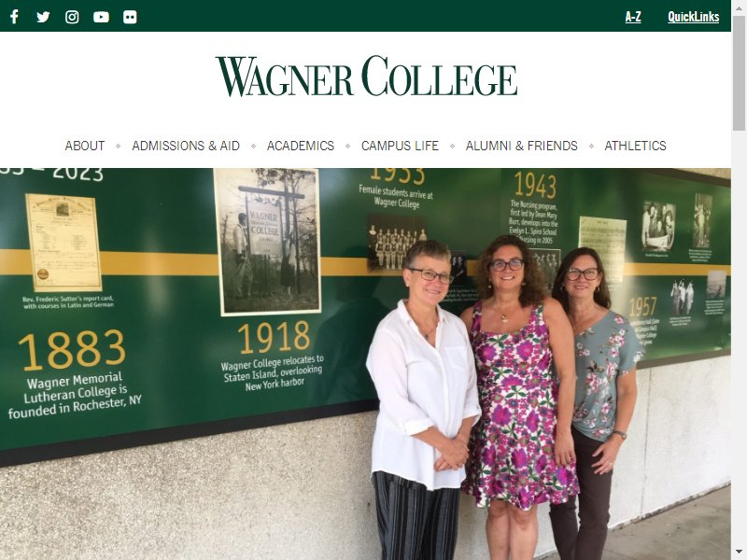Open the About menu
This screenshot has height=560, width=747.
coord(85,146)
